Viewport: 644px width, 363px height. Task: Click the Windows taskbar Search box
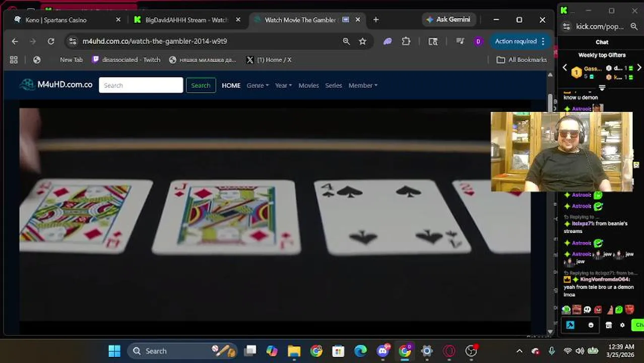tap(182, 351)
